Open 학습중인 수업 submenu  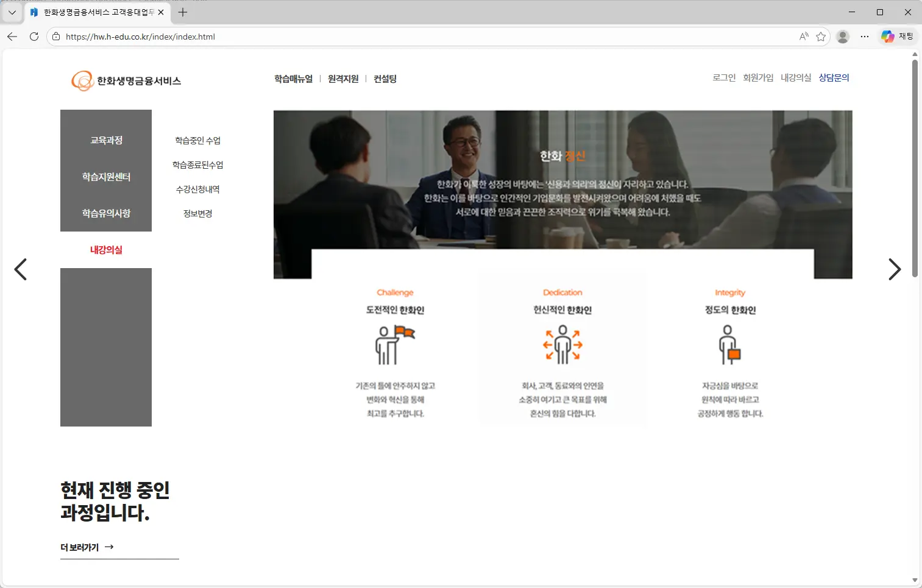pyautogui.click(x=197, y=141)
